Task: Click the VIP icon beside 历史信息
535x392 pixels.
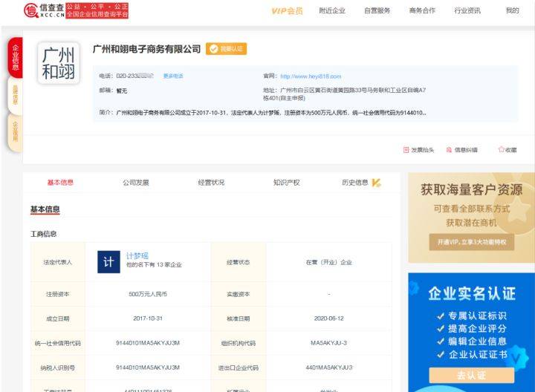Action: coord(376,183)
